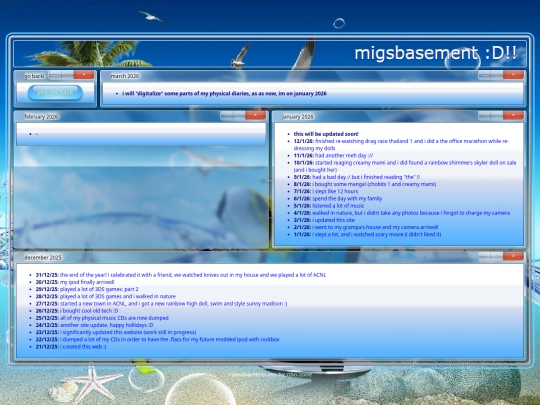Select the "digitalize" physical diaries note

pos(224,94)
